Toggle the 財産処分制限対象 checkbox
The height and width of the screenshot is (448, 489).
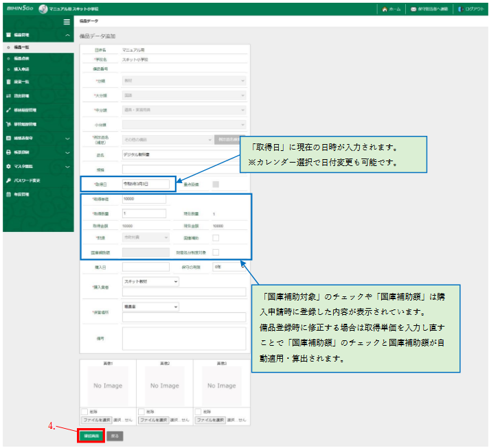[216, 252]
